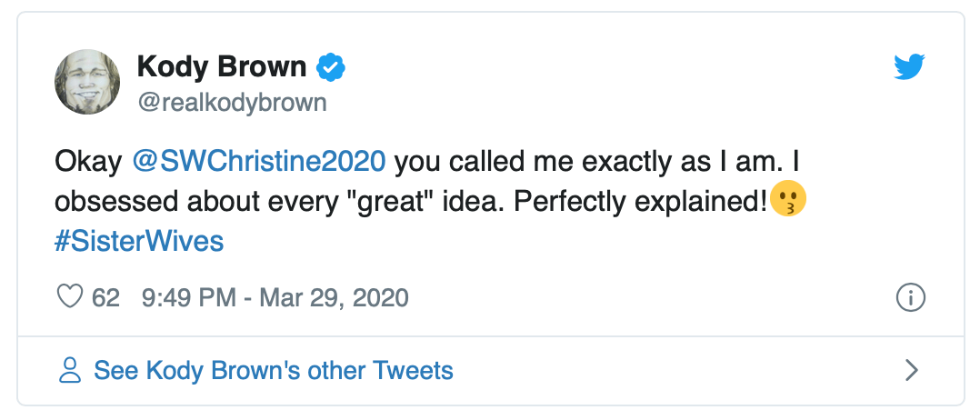Open the #SisterWives hashtag
Viewport: 980px width, 420px height.
pyautogui.click(x=139, y=242)
